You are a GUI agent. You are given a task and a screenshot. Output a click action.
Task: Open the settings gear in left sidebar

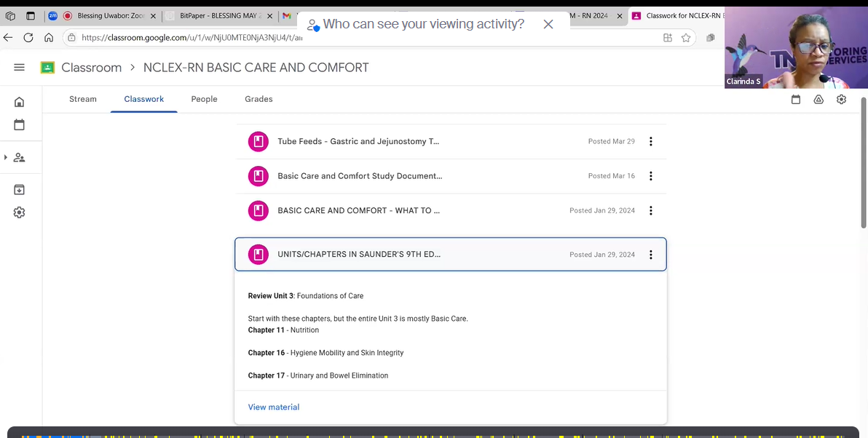point(20,212)
